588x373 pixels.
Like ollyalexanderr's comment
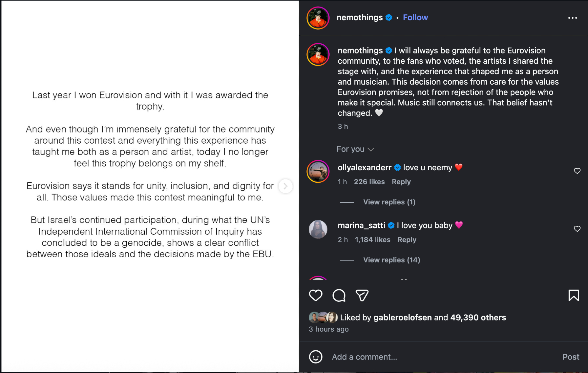click(577, 171)
